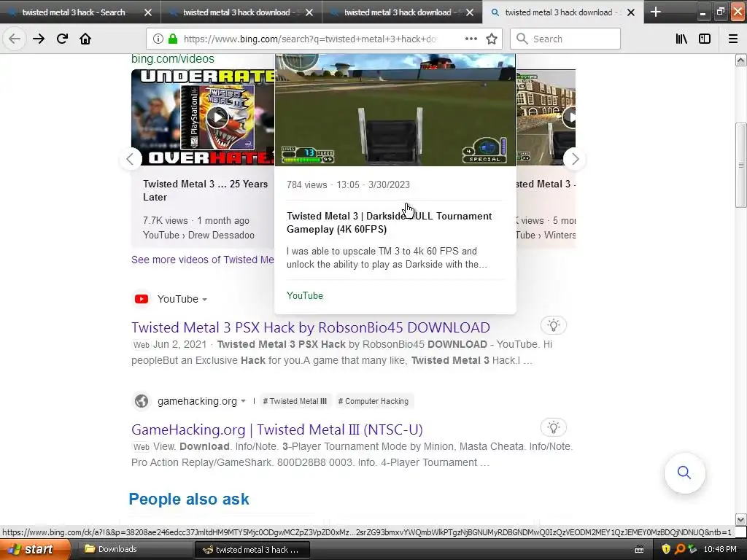Click lightbulb icon beside GameHacking.org result
Image resolution: width=747 pixels, height=560 pixels.
pyautogui.click(x=554, y=427)
